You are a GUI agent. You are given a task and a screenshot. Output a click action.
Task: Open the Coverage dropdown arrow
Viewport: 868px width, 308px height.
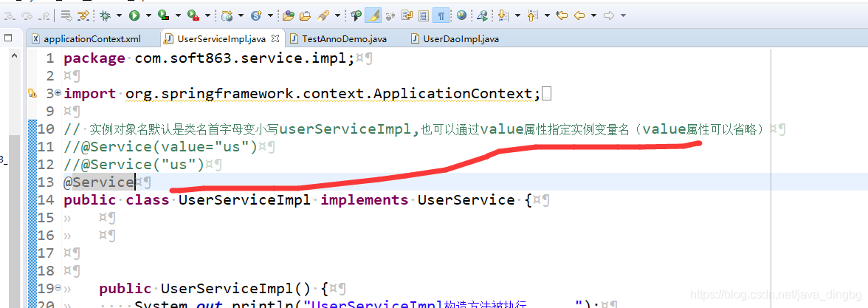[179, 16]
